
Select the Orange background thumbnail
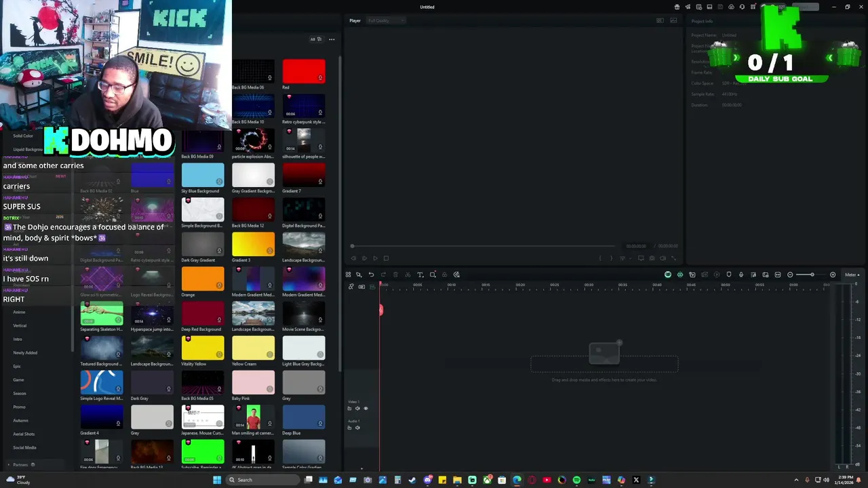pos(202,279)
